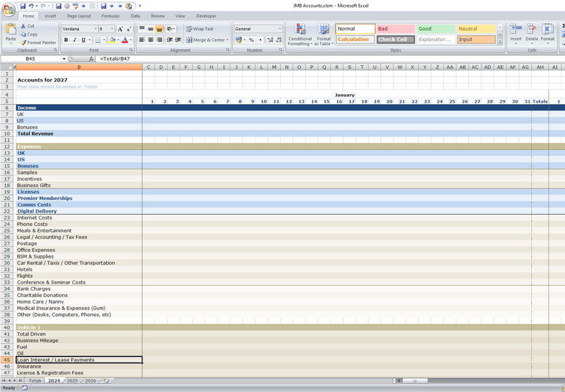Screen dimensions: 565x392
Task: Switch to the Insert ribbon tab
Action: [x=50, y=16]
